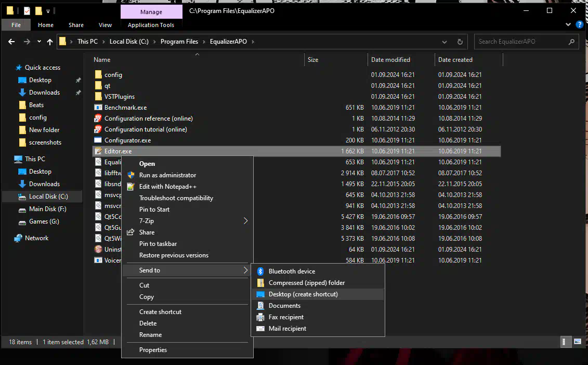Click the Configuration tutorial (online) icon
The height and width of the screenshot is (365, 588).
(98, 129)
